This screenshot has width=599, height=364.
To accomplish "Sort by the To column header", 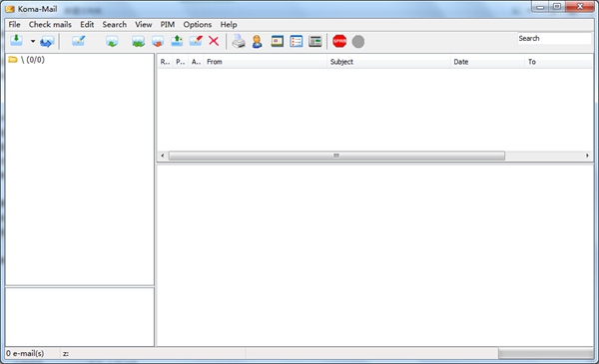I will [x=559, y=62].
